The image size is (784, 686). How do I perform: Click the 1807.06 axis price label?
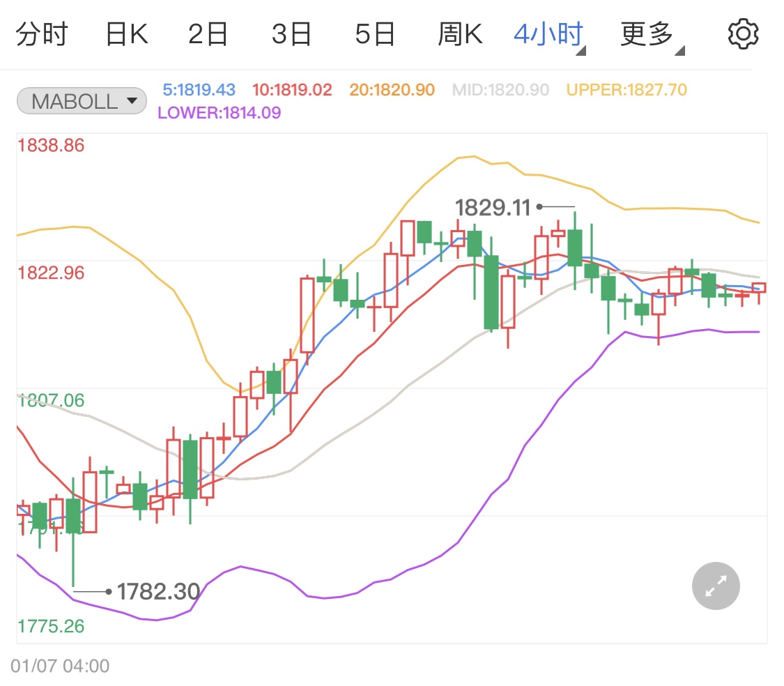[x=51, y=400]
